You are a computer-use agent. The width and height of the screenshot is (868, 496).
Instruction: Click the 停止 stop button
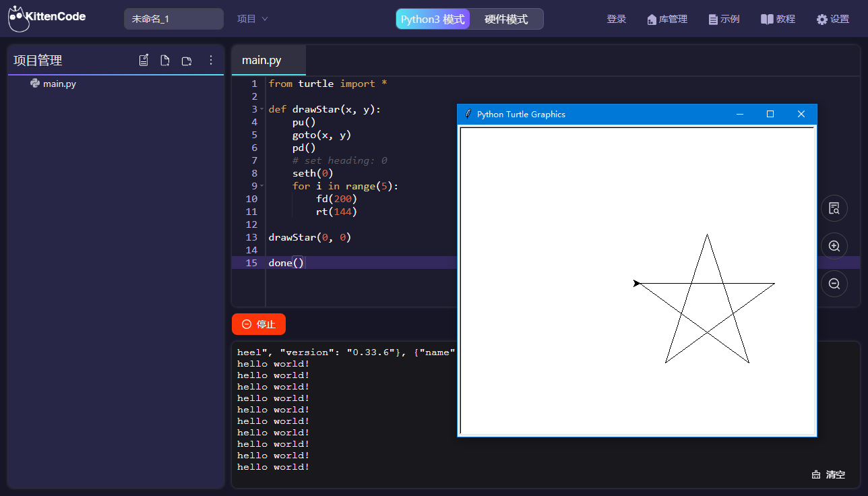point(259,324)
